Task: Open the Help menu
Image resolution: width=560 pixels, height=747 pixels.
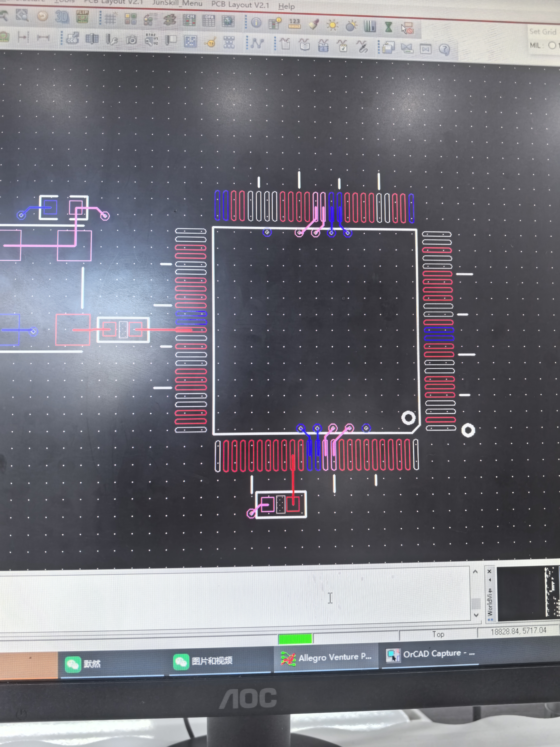Action: pos(286,6)
